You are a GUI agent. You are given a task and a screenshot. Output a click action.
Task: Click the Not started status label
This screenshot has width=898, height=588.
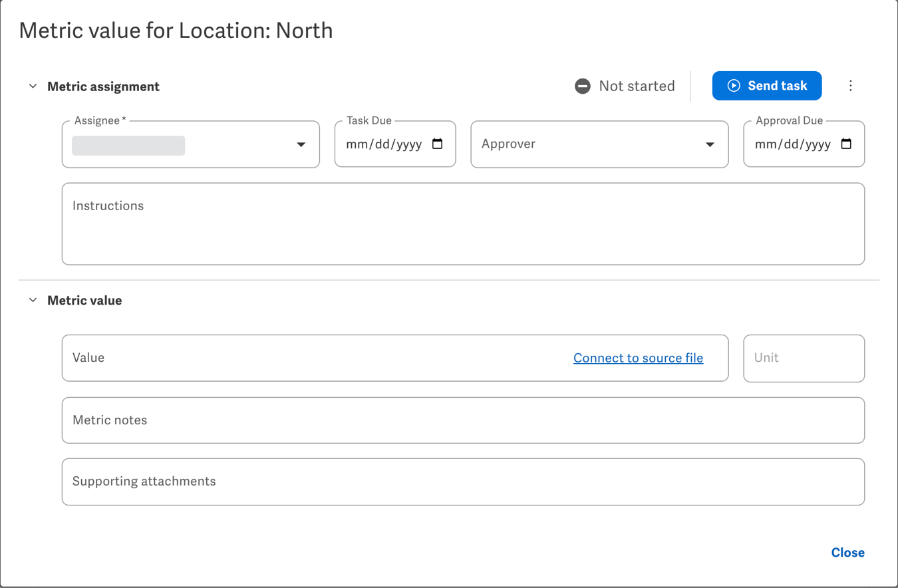[x=637, y=86]
